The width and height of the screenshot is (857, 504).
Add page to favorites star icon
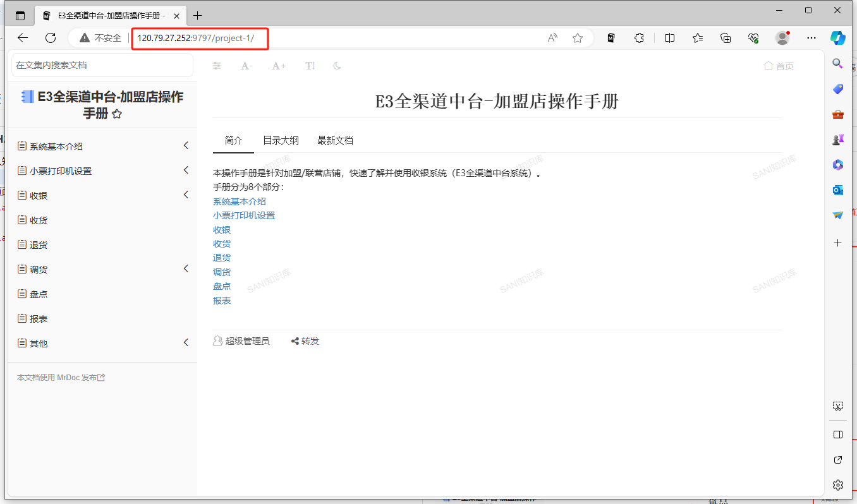coord(578,38)
